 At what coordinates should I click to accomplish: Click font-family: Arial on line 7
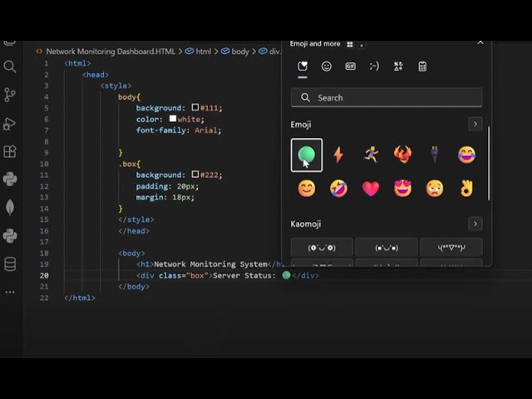click(x=179, y=131)
